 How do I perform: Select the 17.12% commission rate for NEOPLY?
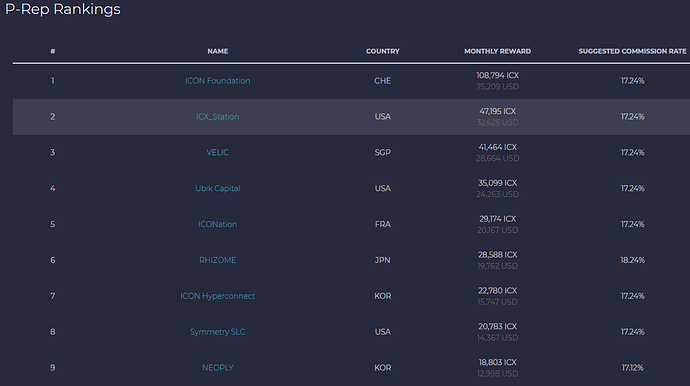point(632,368)
